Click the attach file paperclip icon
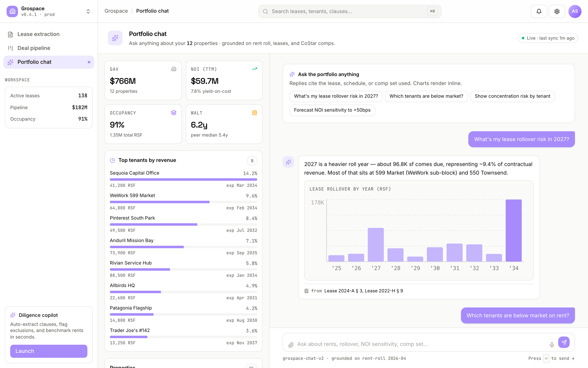 (x=291, y=345)
